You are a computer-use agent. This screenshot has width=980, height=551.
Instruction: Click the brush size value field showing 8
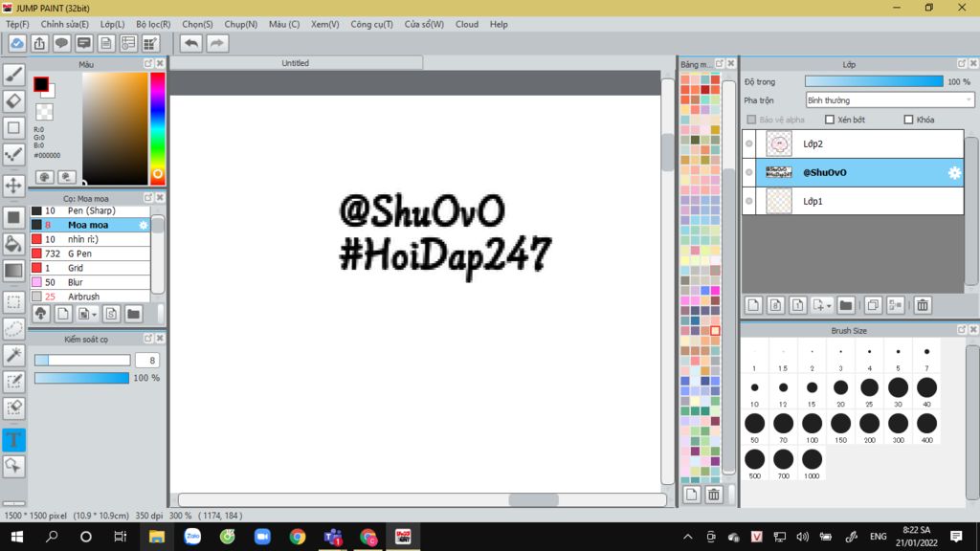pyautogui.click(x=146, y=361)
